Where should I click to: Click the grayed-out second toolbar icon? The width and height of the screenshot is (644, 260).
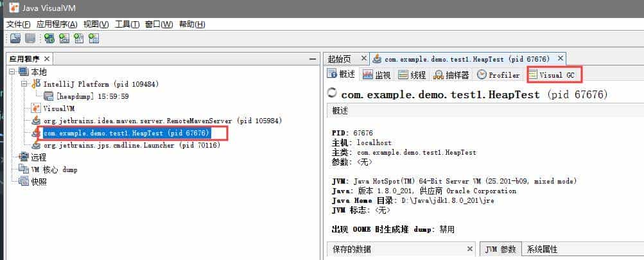pyautogui.click(x=30, y=39)
